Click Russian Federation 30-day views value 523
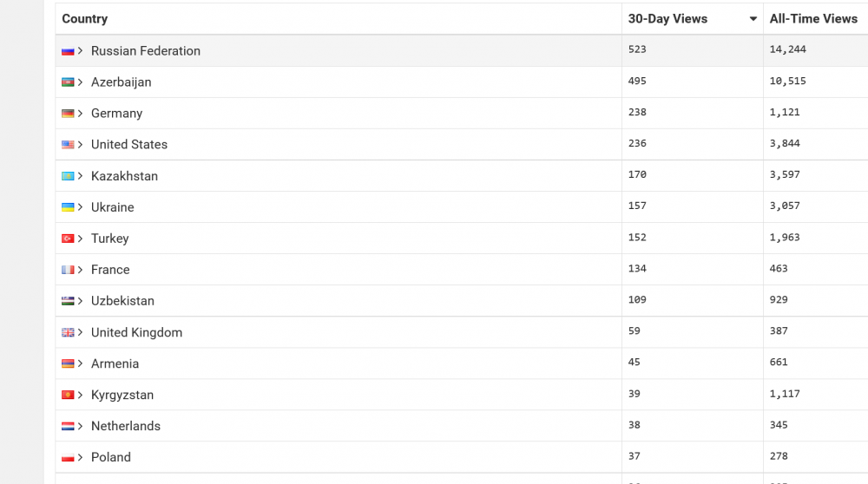 637,49
